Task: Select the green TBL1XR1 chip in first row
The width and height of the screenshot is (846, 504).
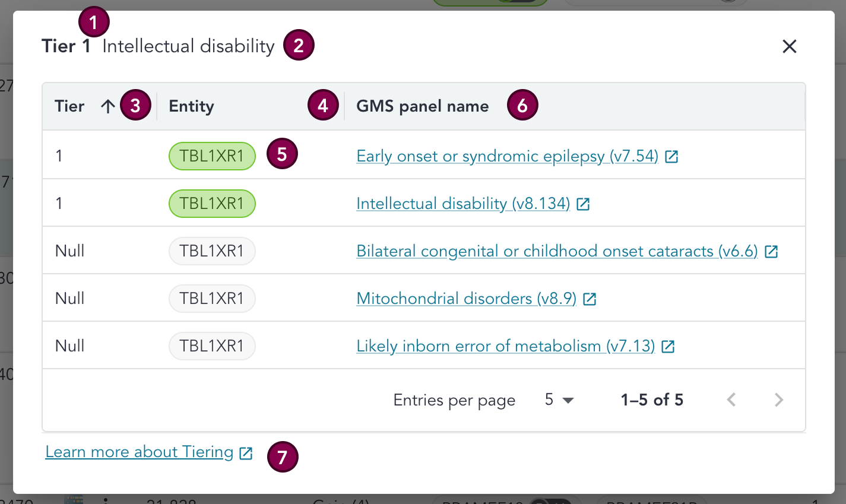Action: [212, 156]
